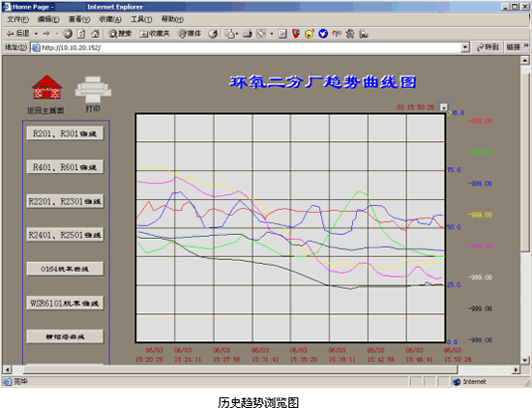This screenshot has height=408, width=532.
Task: Click the browser toolbar Print icon
Action: 248,34
